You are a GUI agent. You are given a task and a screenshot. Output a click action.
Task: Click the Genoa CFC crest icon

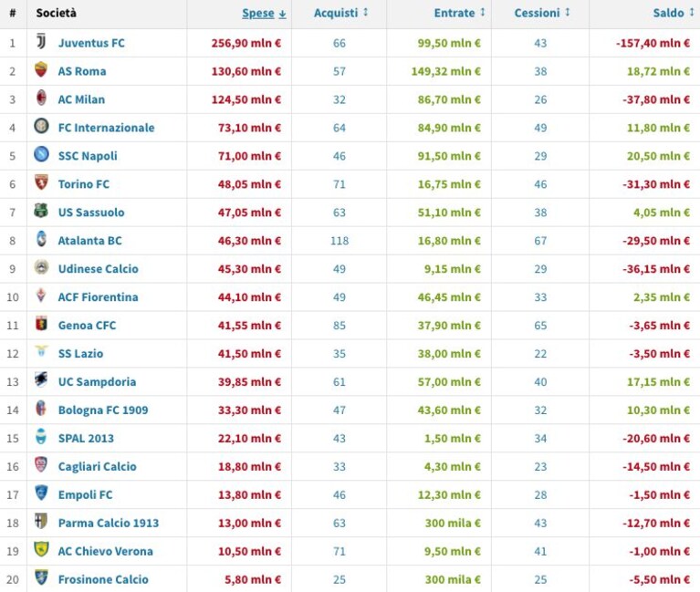pos(41,324)
